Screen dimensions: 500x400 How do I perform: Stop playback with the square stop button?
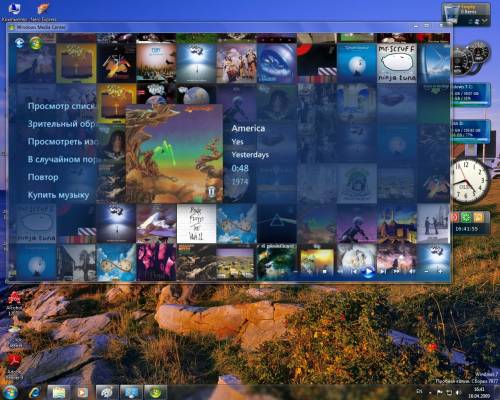coord(324,271)
